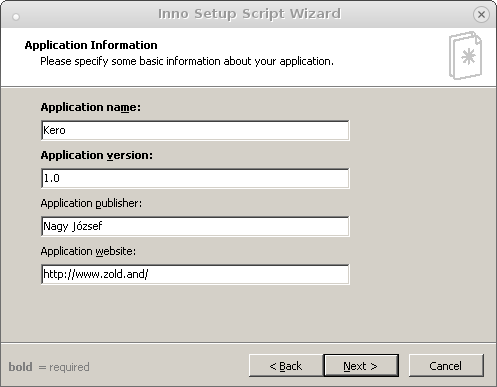Click the 'Application publisher:' label
This screenshot has width=497, height=387.
pyautogui.click(x=91, y=203)
